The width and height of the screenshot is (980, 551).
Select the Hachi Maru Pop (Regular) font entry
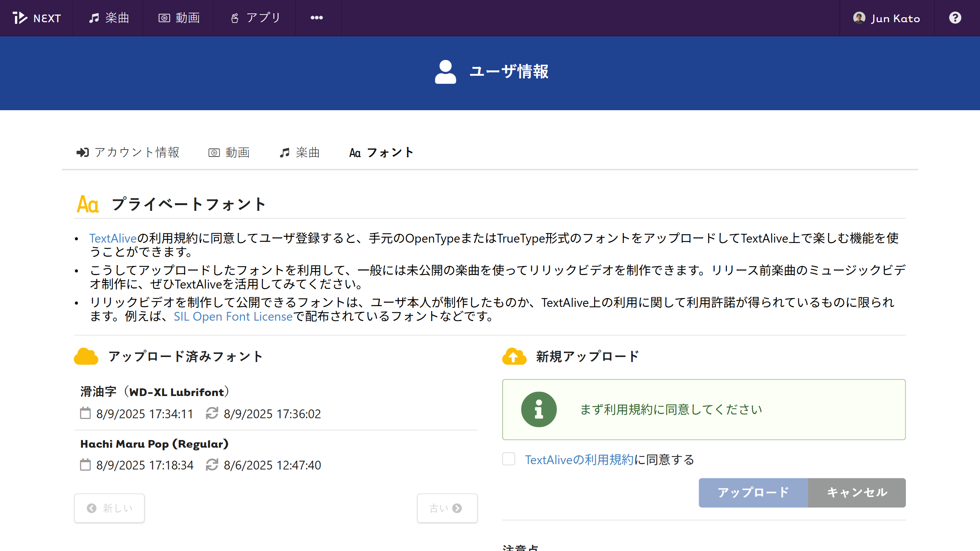click(x=154, y=444)
